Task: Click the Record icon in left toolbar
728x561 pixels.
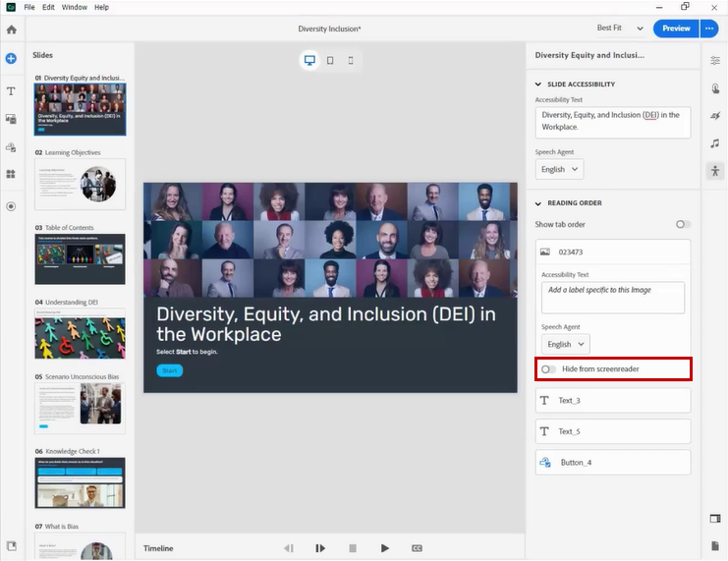Action: [x=11, y=206]
